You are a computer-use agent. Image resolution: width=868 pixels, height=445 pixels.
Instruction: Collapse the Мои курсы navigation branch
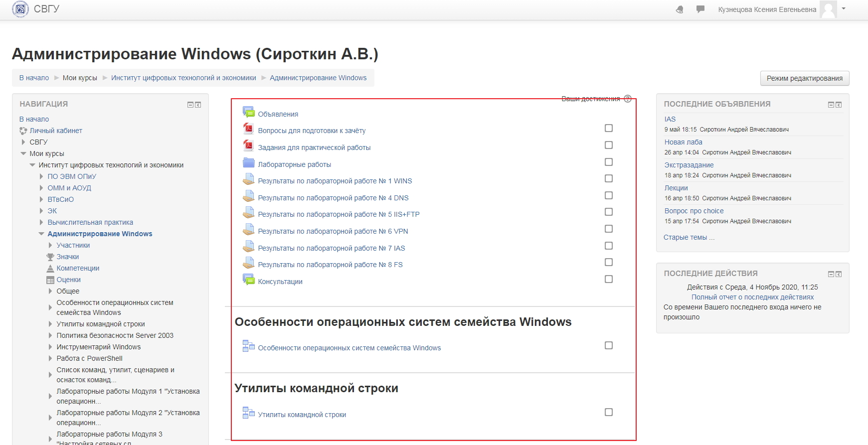pos(23,153)
